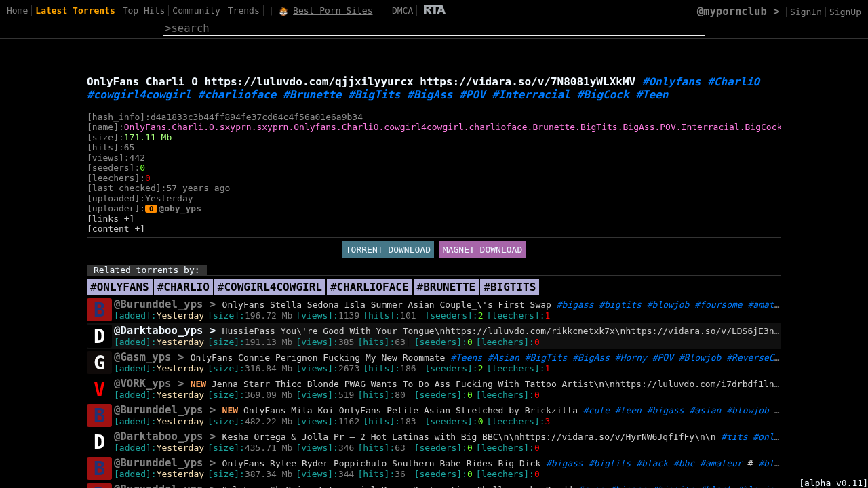Open the #CharliO hashtag in the title
Viewport: 868px width, 488px height.
click(734, 82)
